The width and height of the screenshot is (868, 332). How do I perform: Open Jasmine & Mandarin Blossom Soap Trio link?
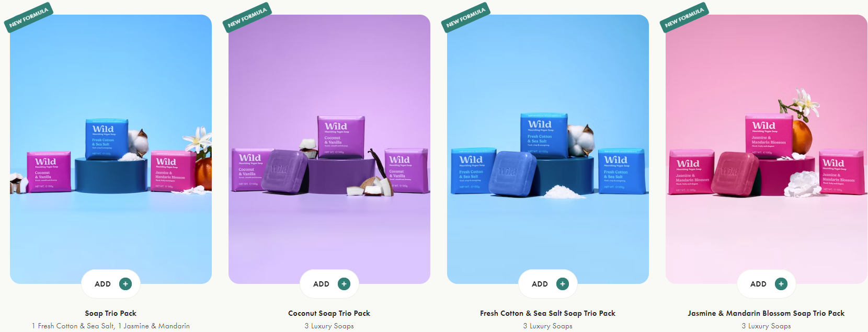(x=767, y=313)
